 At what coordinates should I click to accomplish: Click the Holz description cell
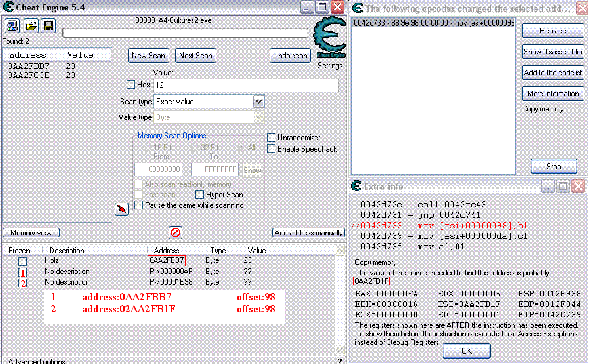pos(52,260)
